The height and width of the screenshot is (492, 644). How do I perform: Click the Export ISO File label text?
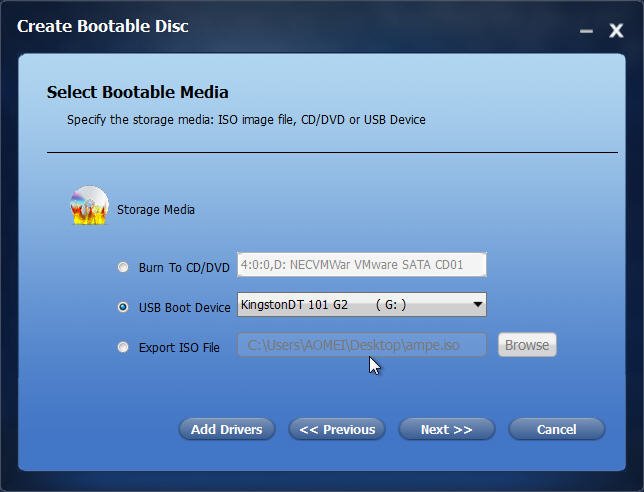[x=179, y=348]
